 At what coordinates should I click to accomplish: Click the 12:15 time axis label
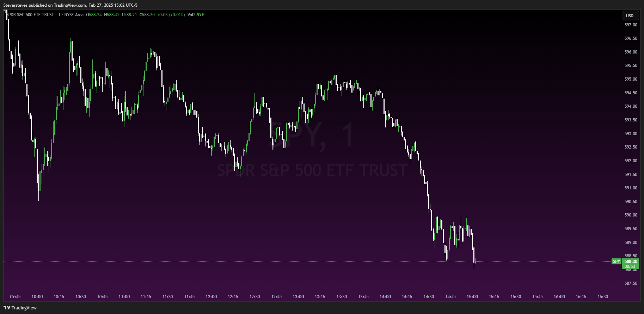tap(233, 297)
